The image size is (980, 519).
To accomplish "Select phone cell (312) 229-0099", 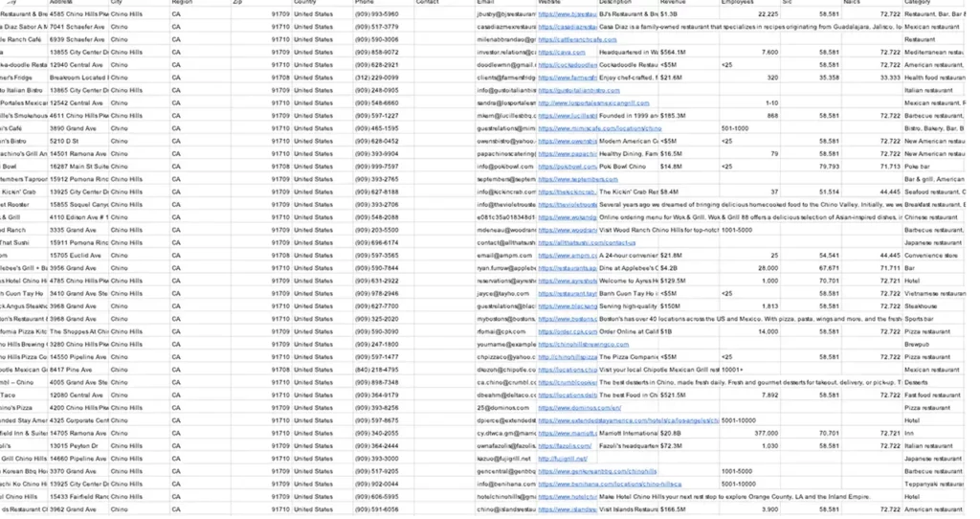I will tap(376, 78).
